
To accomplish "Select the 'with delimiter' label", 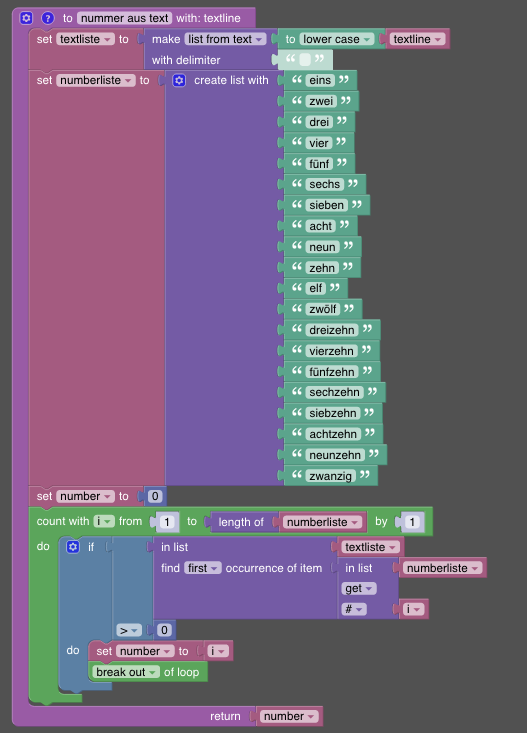I will 186,60.
